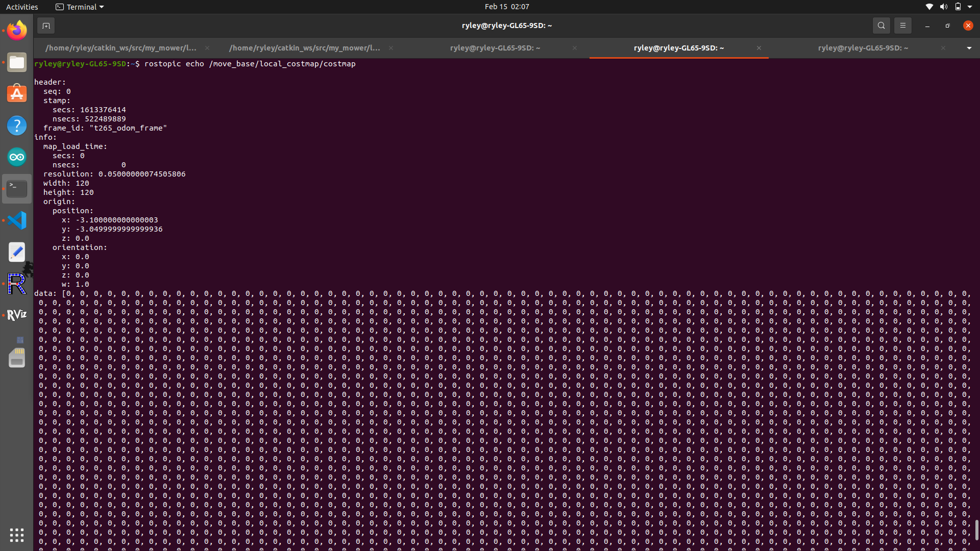Open the terminal hamburger menu
Image resolution: width=980 pixels, height=551 pixels.
[902, 26]
